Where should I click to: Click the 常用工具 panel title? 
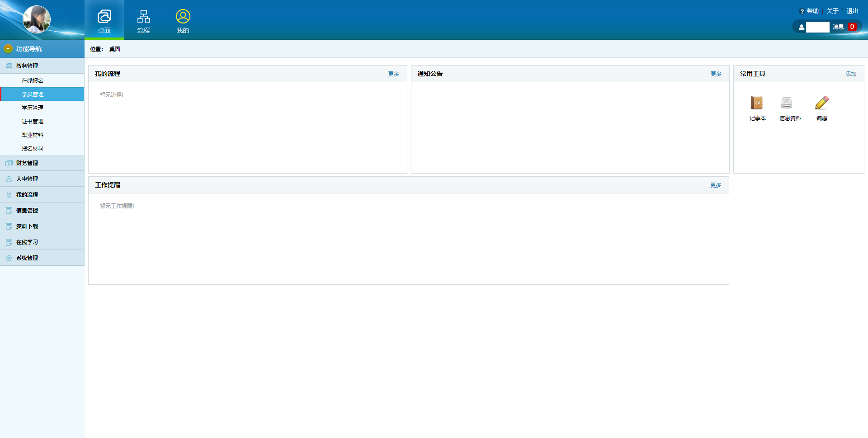click(753, 74)
